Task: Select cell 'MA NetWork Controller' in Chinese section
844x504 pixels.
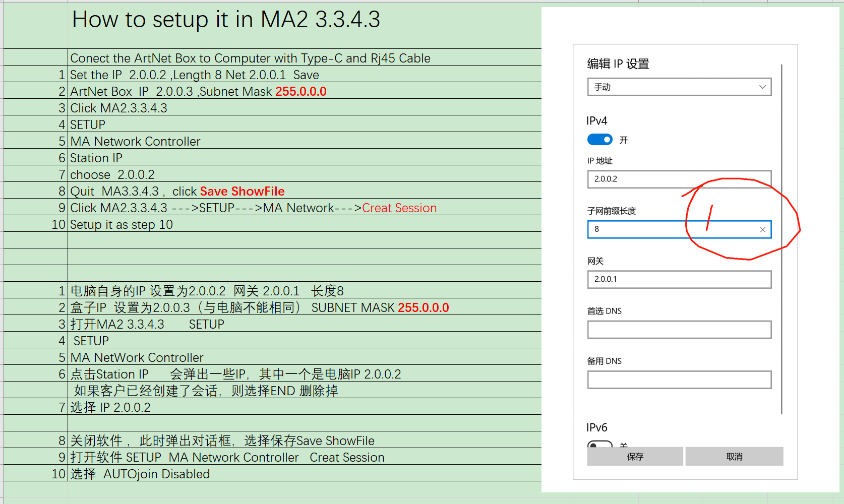Action: click(x=305, y=357)
